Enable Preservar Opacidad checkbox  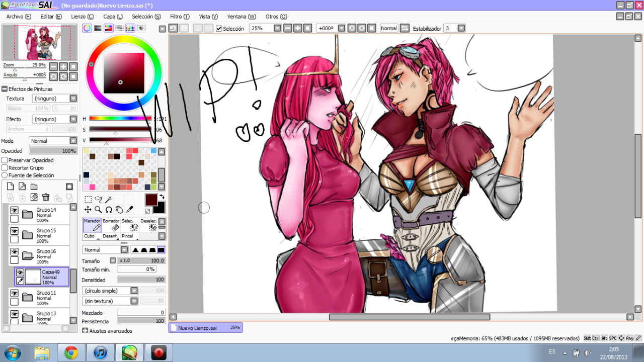(5, 160)
